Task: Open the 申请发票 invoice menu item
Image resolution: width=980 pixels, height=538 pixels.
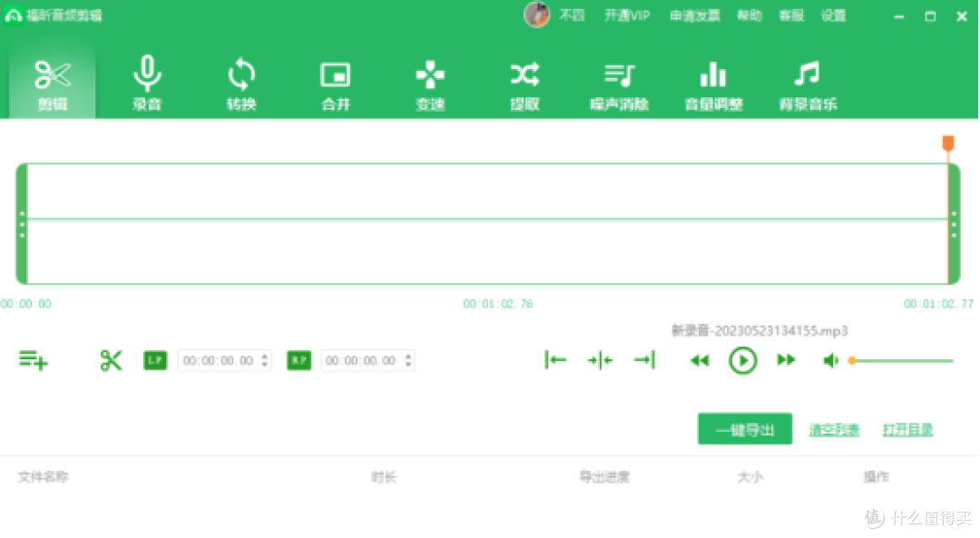Action: click(x=694, y=15)
